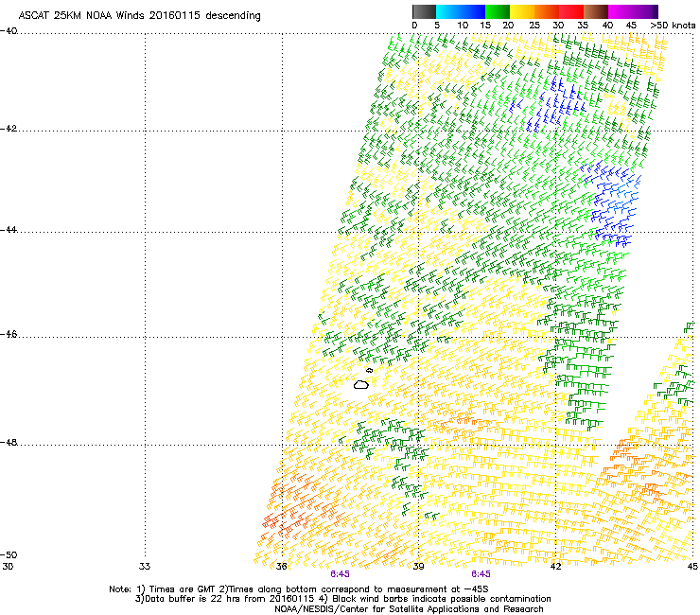Click the purple '6:45' time label between 39 and 42

pos(481,574)
